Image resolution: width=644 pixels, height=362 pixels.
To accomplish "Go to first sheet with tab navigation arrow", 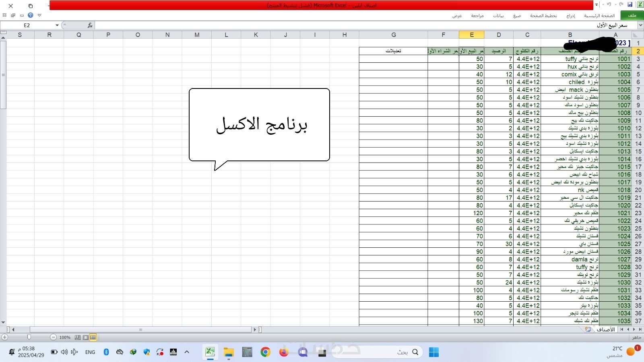I will click(x=640, y=329).
